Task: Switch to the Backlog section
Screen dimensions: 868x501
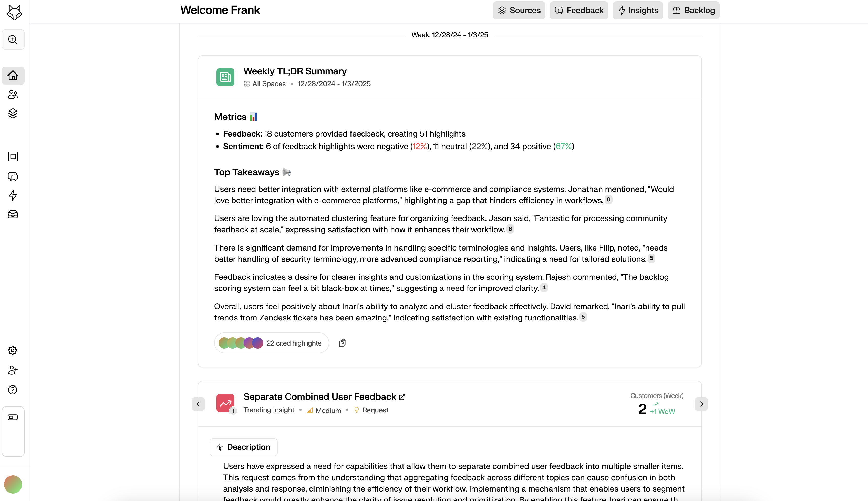Action: coord(693,10)
